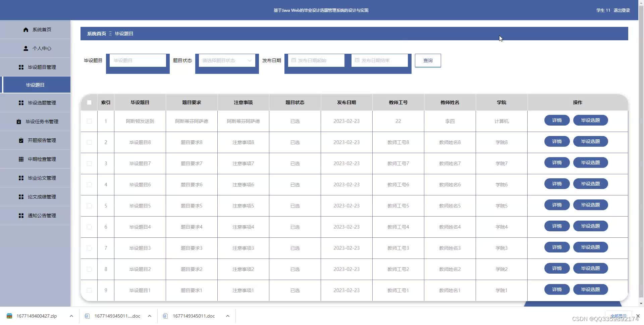This screenshot has height=325, width=644.
Task: Open 通知公告管理 menu
Action: click(x=35, y=216)
